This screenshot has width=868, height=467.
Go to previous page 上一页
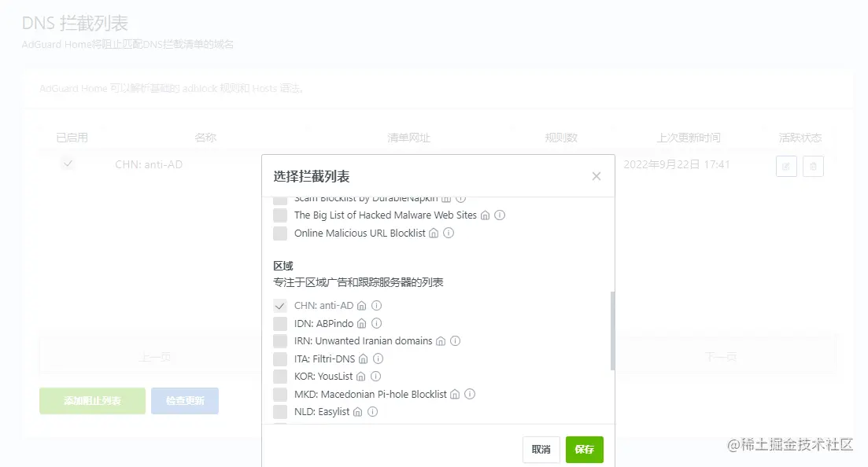pos(155,358)
